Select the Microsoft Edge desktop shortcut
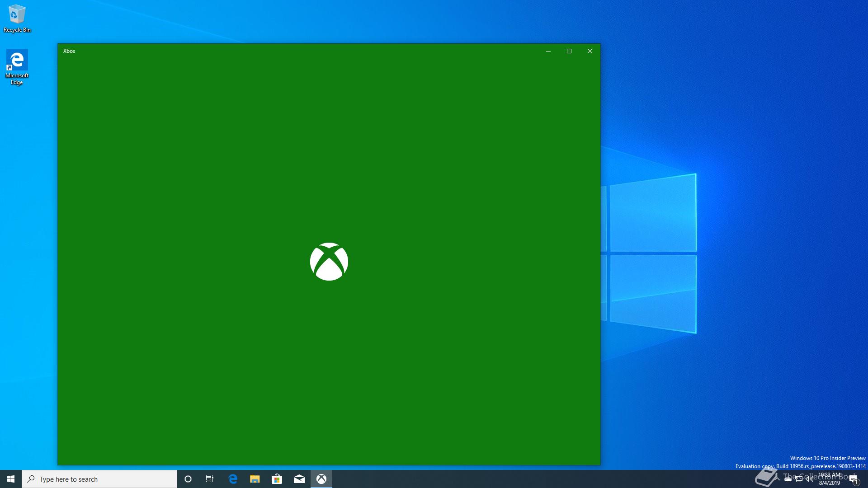Screen dimensions: 868x488 (17, 67)
